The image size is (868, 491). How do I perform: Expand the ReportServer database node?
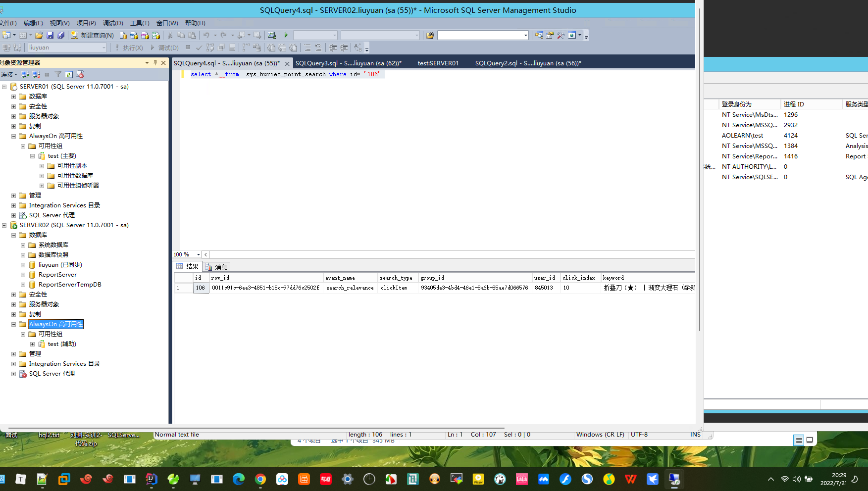[x=23, y=275]
